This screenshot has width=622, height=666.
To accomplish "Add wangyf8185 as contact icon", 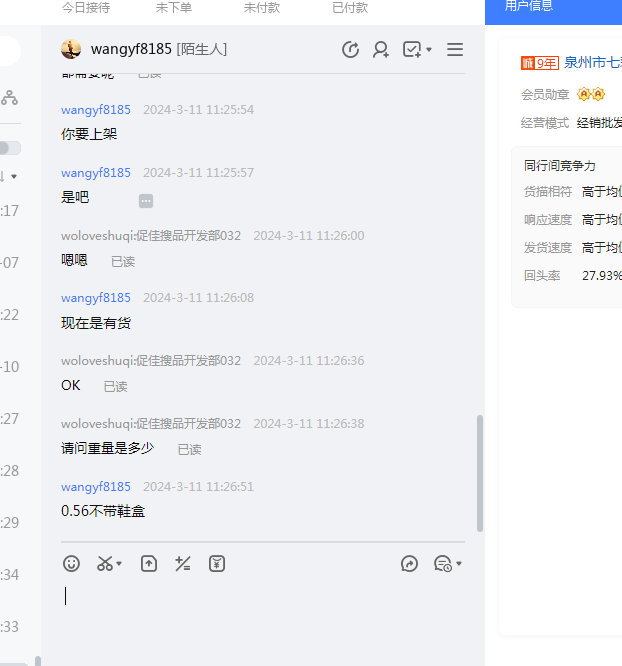I will tap(381, 49).
